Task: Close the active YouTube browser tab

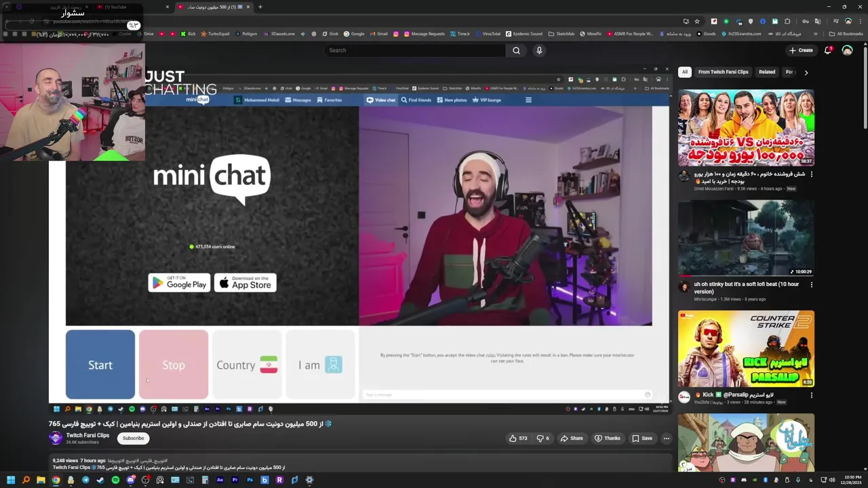Action: (248, 7)
